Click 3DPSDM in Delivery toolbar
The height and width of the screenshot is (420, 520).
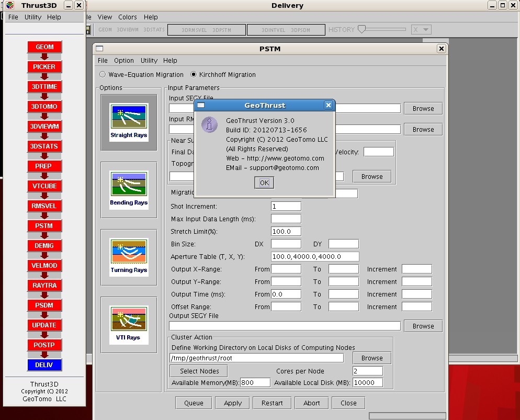point(300,30)
